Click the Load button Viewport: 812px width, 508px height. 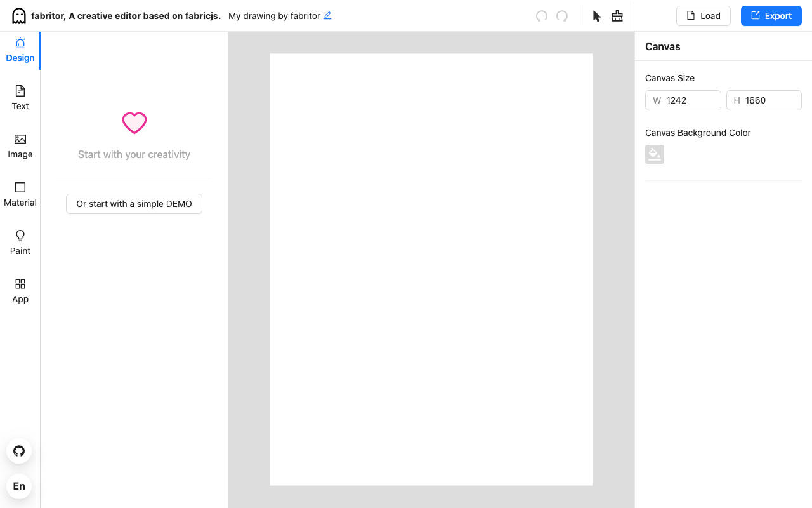(x=704, y=16)
